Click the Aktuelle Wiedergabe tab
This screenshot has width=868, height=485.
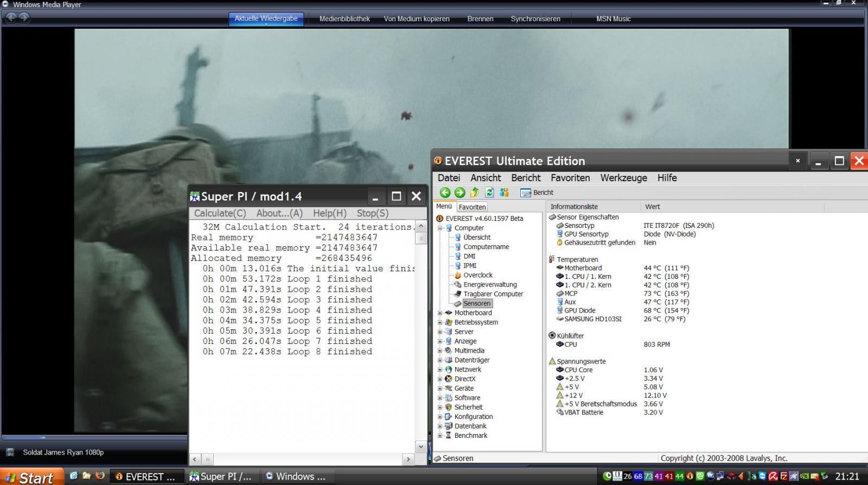(266, 18)
